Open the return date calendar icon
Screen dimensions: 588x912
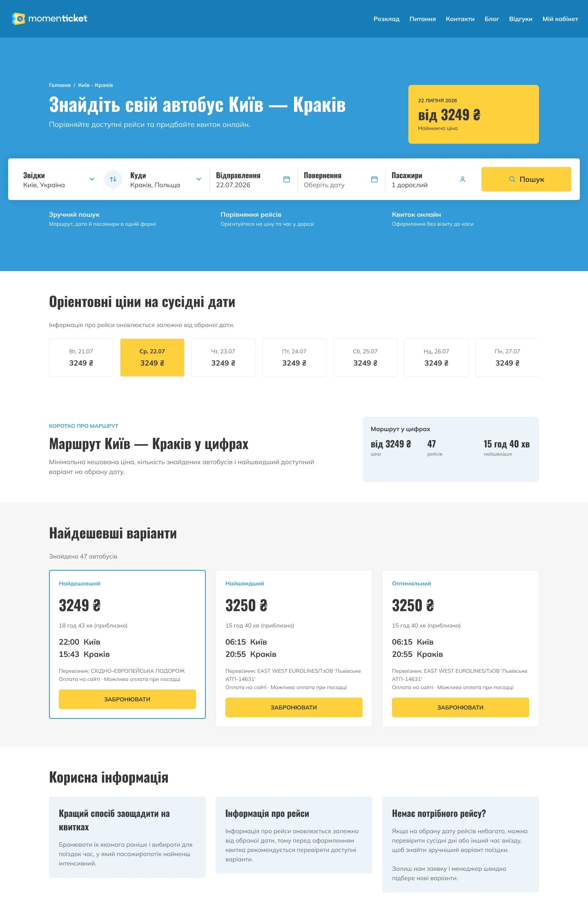(374, 179)
